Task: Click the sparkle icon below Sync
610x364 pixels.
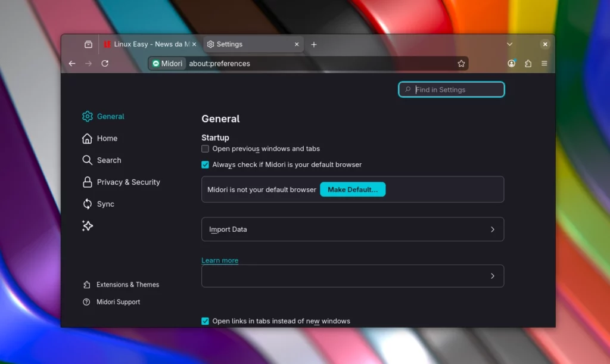Action: pyautogui.click(x=88, y=226)
